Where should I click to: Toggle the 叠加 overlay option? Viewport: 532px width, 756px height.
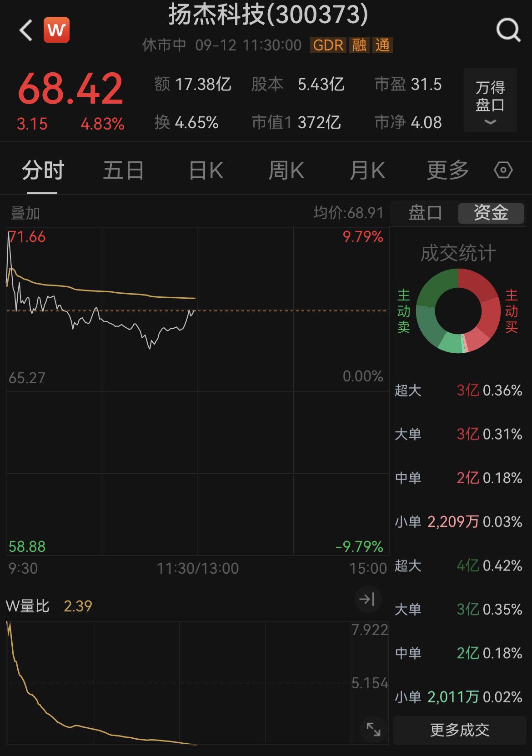click(25, 213)
